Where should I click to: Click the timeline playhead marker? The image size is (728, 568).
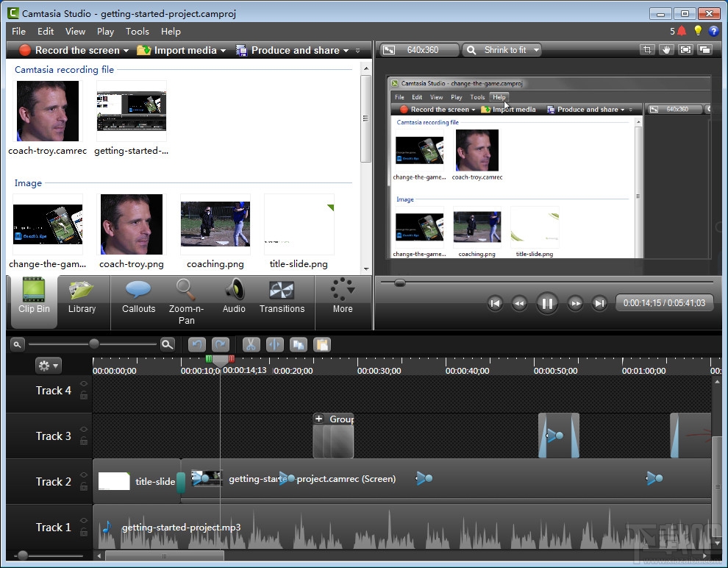click(x=220, y=361)
